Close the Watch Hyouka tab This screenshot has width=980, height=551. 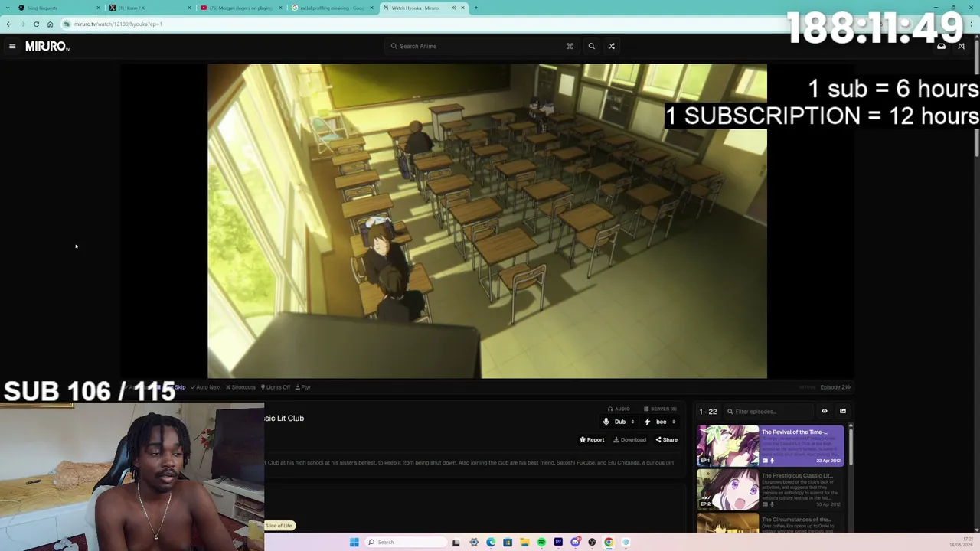pyautogui.click(x=462, y=8)
